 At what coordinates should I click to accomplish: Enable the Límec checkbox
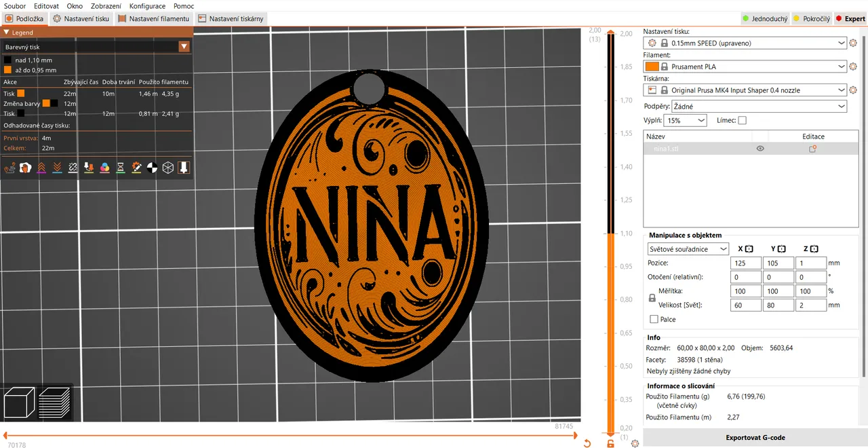[742, 120]
